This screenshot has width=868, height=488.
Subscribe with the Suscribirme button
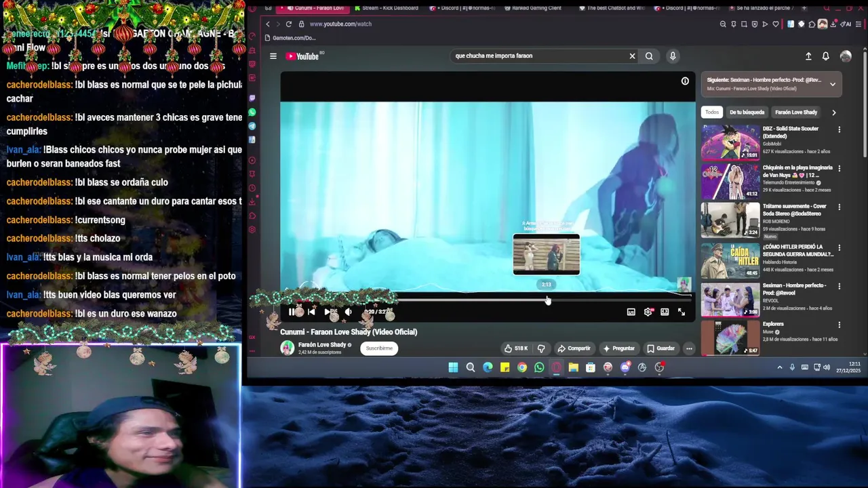click(379, 348)
